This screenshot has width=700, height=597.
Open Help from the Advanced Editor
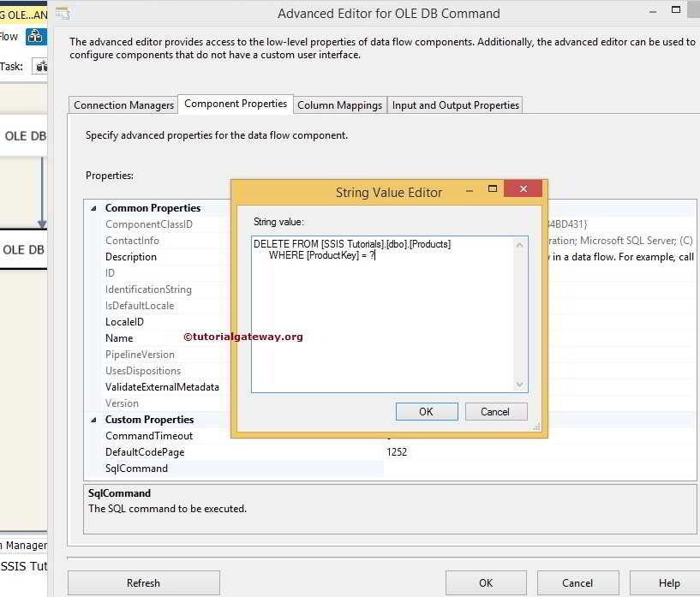[x=669, y=582]
